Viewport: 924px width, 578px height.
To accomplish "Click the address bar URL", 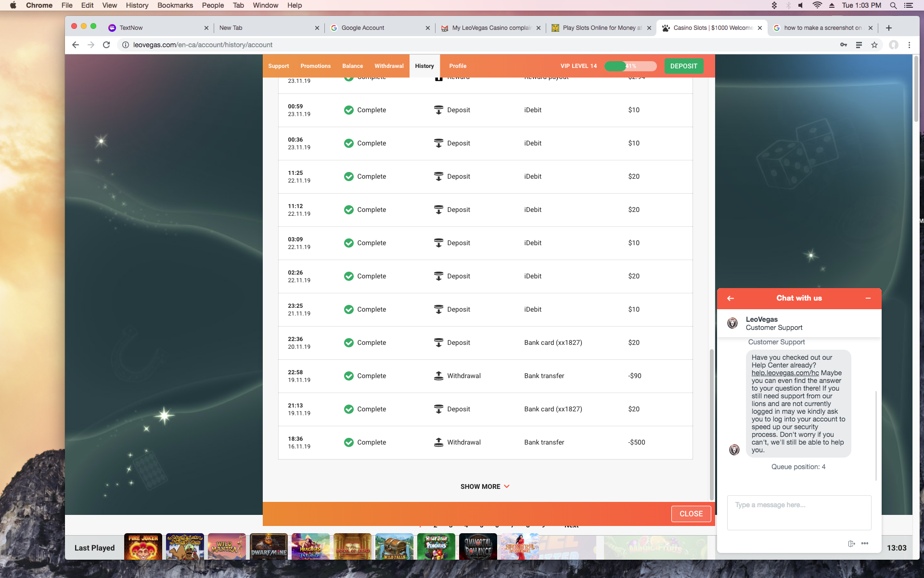I will point(203,45).
